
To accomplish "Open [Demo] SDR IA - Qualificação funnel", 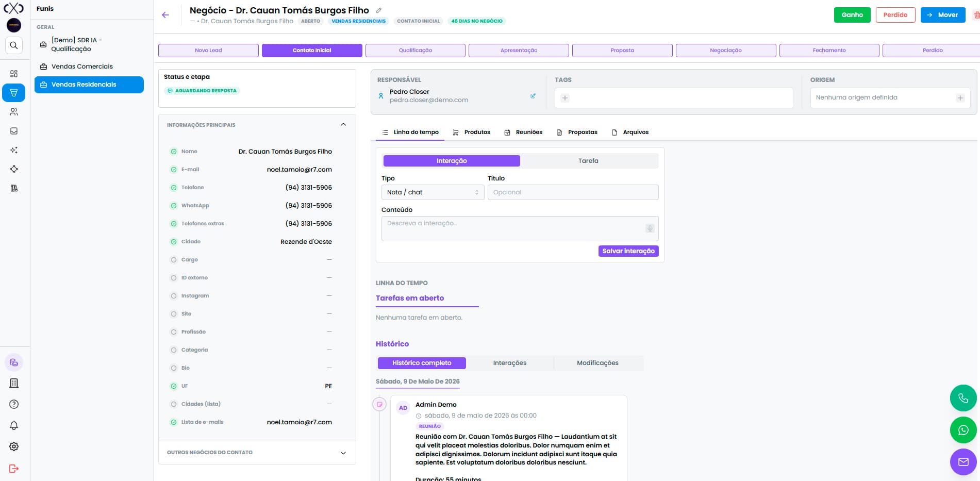I will click(x=89, y=44).
